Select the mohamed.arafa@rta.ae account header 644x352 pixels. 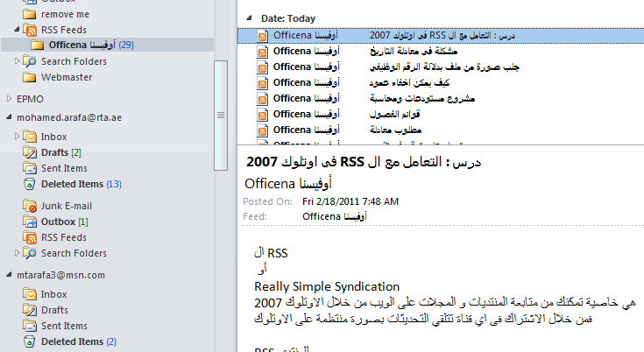point(69,117)
